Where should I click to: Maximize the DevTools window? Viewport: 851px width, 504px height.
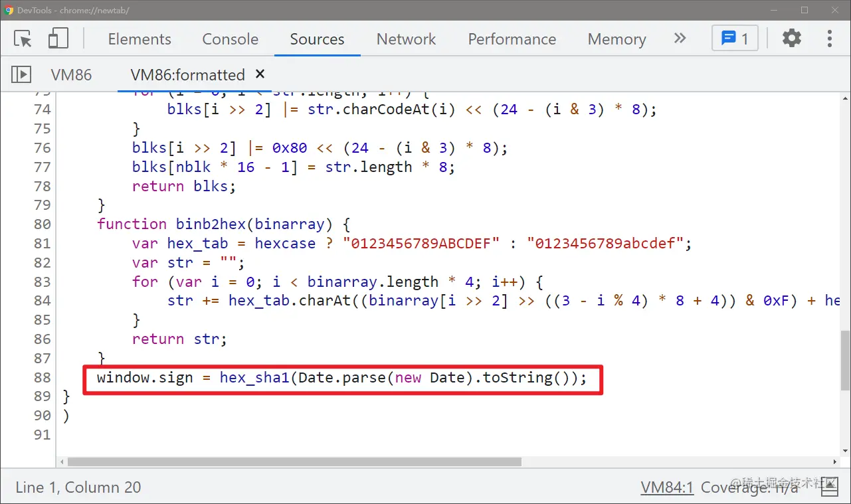pos(804,10)
